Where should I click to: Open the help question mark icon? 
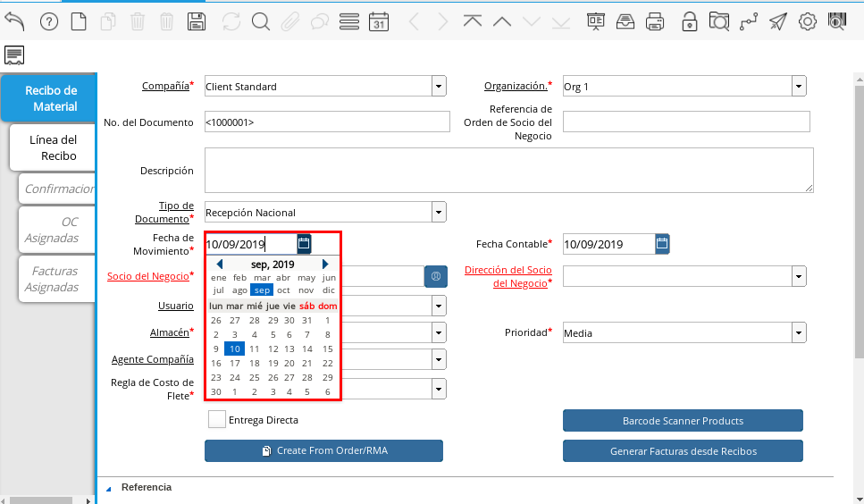click(49, 22)
